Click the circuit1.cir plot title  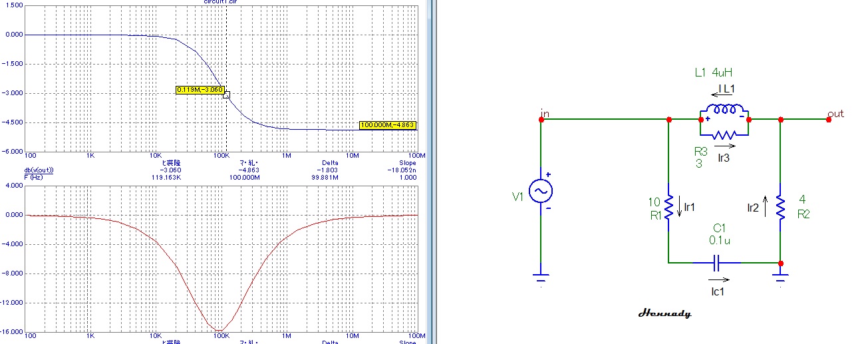[x=221, y=2]
